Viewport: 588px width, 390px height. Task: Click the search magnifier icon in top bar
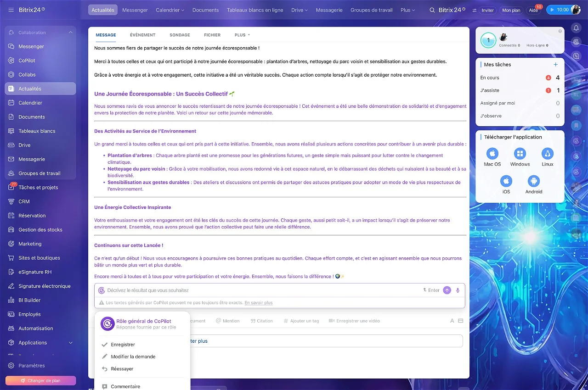pos(432,10)
